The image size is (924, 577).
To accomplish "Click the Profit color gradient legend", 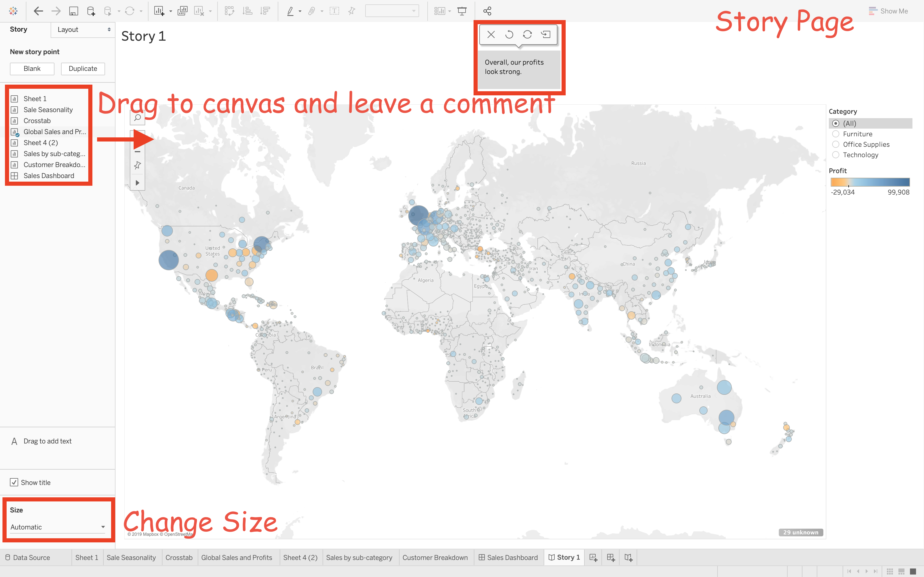I will 870,182.
